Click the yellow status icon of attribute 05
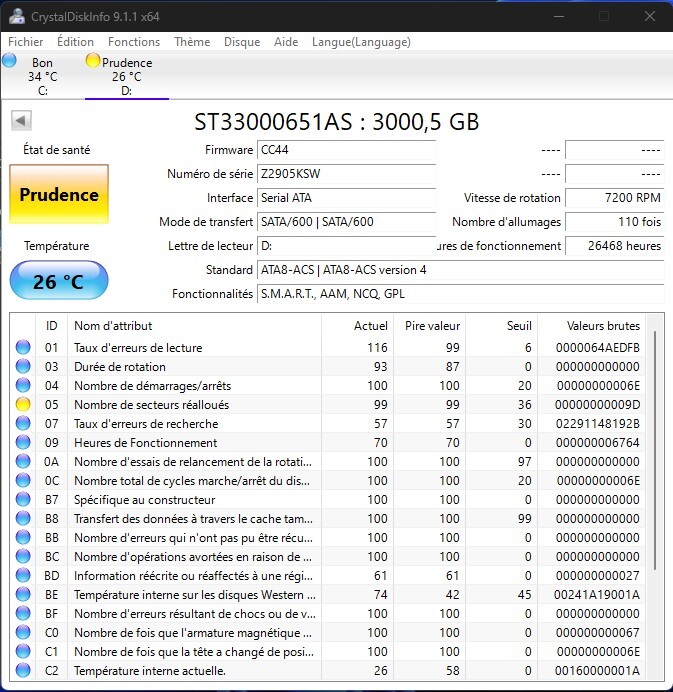673x692 pixels. (x=23, y=405)
